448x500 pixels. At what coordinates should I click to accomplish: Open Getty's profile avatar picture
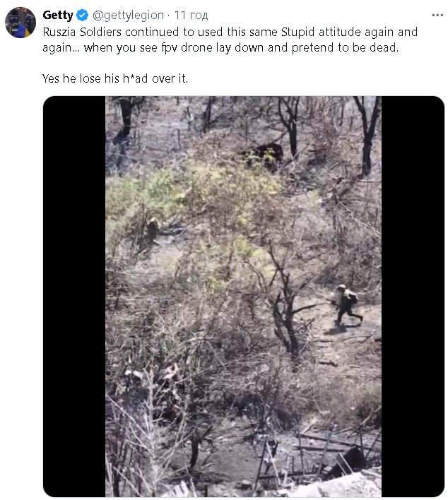(x=20, y=22)
